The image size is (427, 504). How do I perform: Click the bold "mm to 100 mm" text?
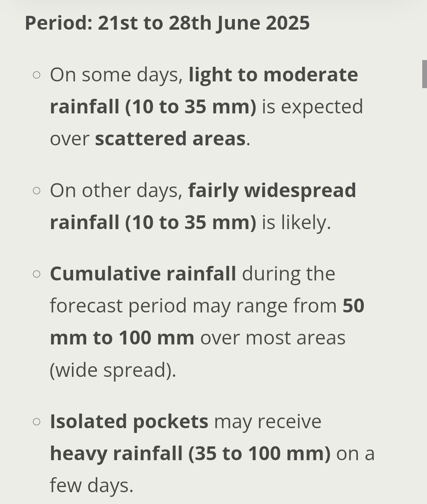click(122, 338)
